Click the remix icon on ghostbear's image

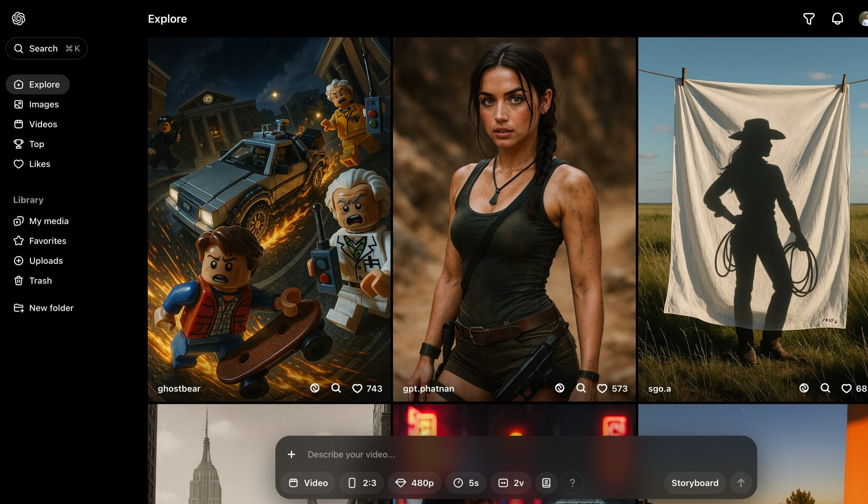coord(314,388)
